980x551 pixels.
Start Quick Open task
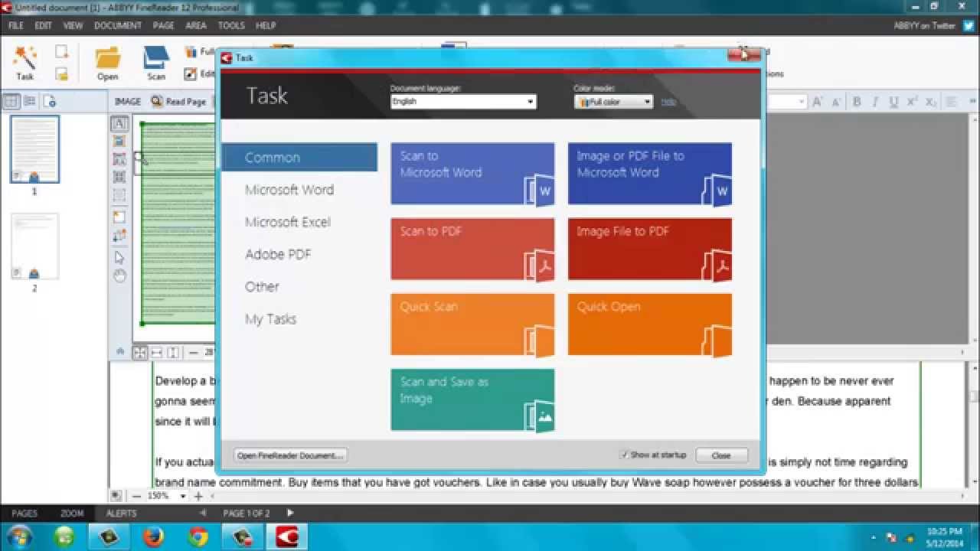pos(650,324)
